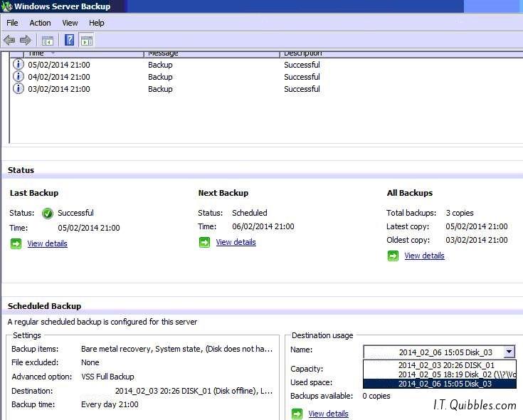This screenshot has height=420, width=523.
Task: Click Next Backup time 06/02/2014 21:00
Action: click(263, 226)
